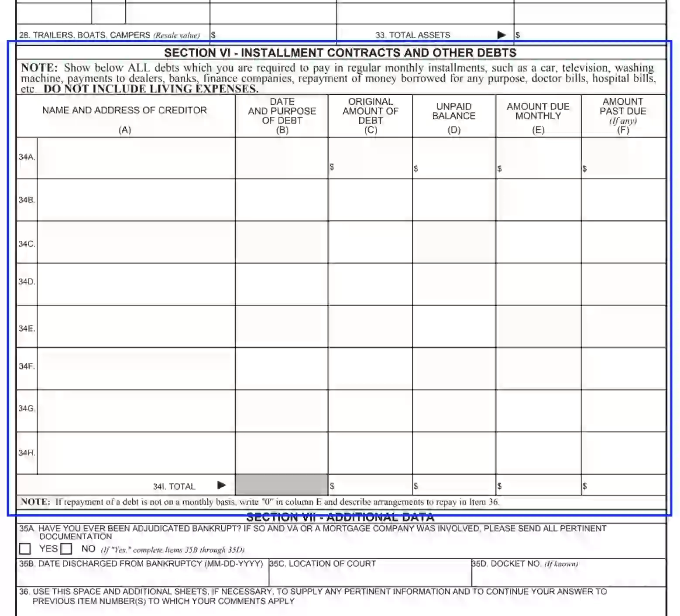Click unpaid balance field for 34H
Screen dimensions: 680x616
pyautogui.click(x=454, y=453)
